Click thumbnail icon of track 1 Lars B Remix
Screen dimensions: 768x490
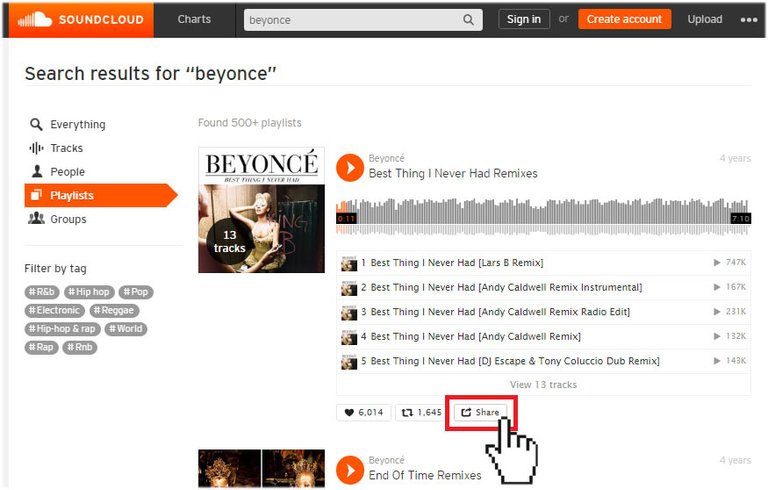[349, 264]
